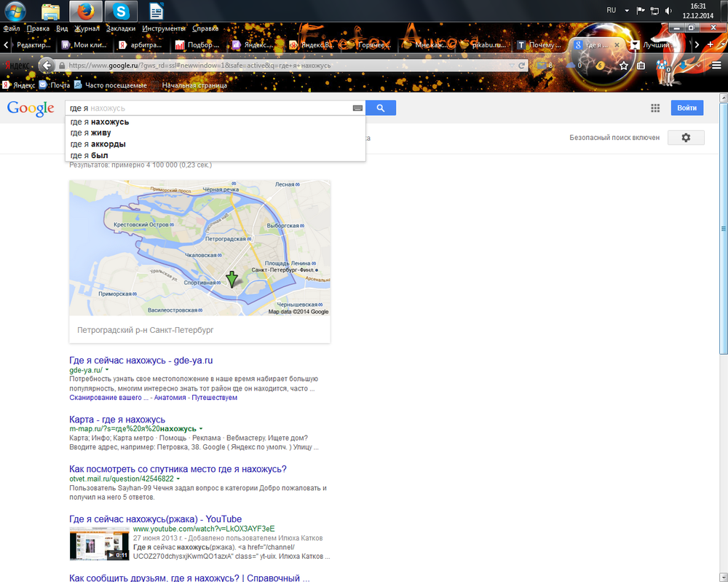Switch to the 'Подбор...' tab
Screen dimensions: 728x582
(x=198, y=45)
